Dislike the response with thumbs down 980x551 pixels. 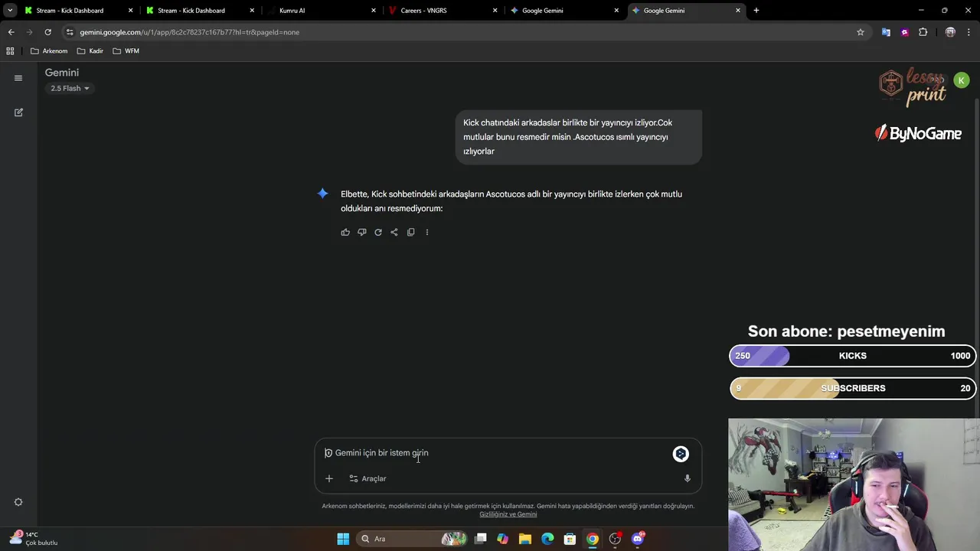pyautogui.click(x=361, y=232)
